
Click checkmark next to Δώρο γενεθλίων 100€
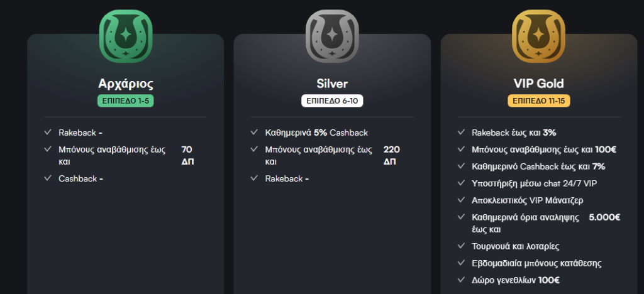click(x=461, y=280)
